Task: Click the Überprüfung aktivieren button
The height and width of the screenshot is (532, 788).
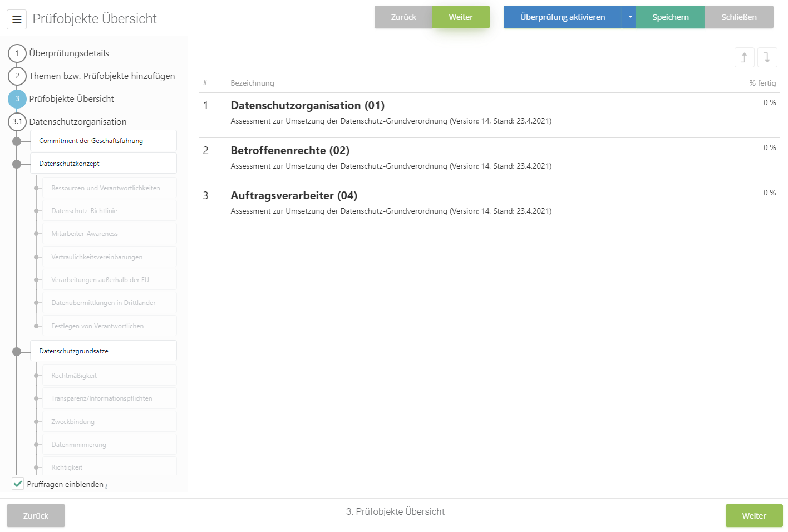Action: [x=562, y=17]
